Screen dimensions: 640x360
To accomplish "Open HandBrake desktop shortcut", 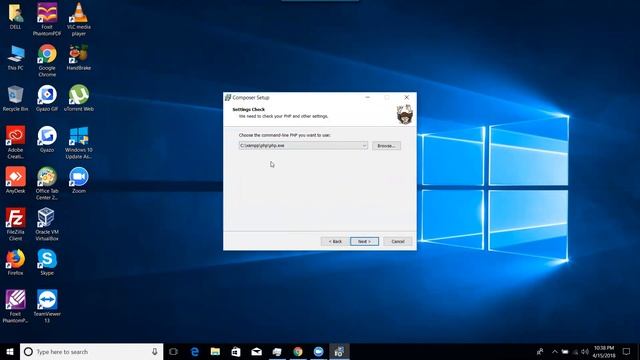I will [79, 58].
